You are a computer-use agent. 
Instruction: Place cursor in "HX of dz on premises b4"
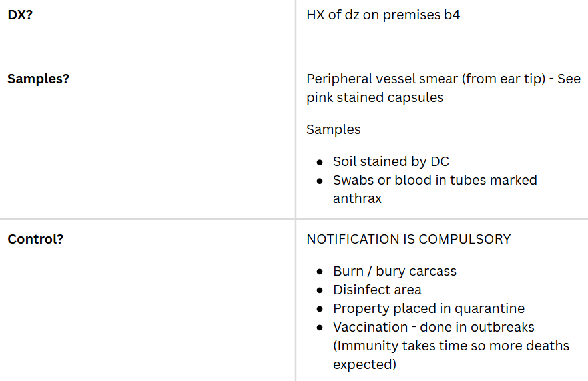[383, 15]
